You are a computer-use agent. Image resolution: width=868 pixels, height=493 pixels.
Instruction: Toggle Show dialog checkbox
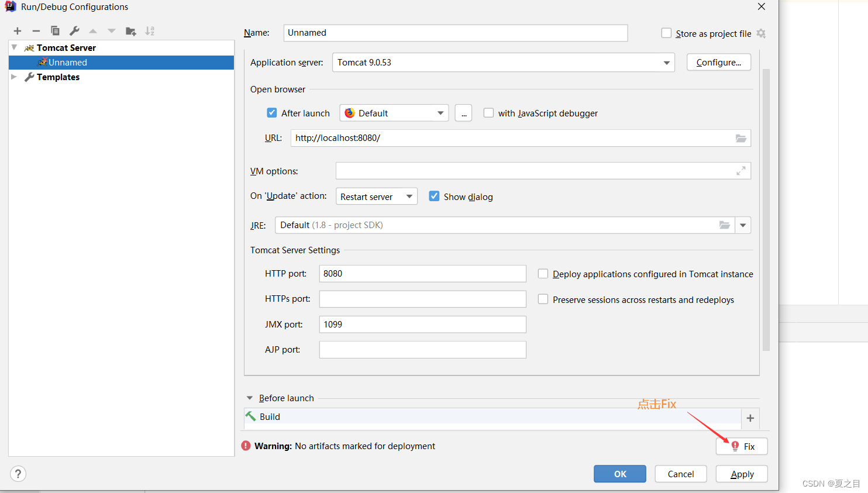[x=434, y=196]
